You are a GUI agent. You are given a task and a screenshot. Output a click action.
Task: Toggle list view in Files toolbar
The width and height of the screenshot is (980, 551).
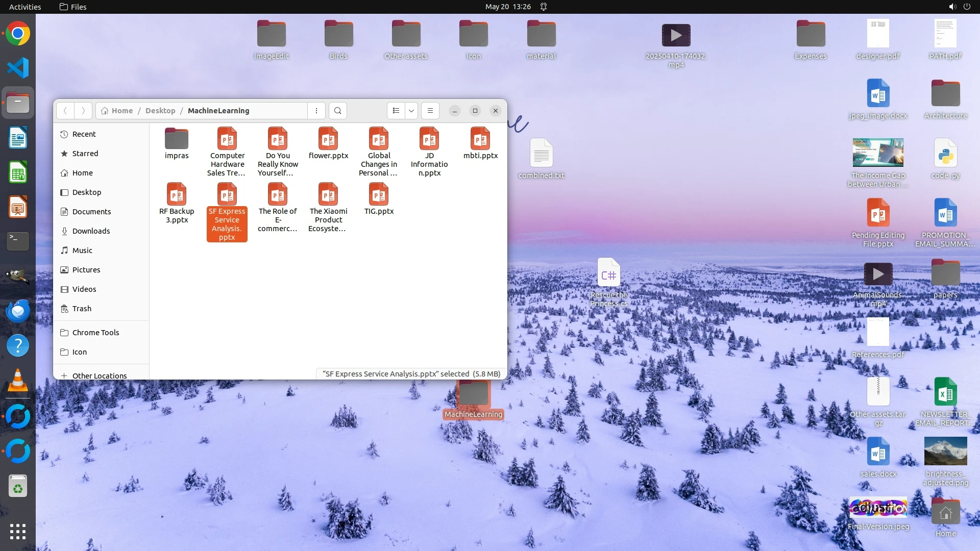[x=396, y=111]
